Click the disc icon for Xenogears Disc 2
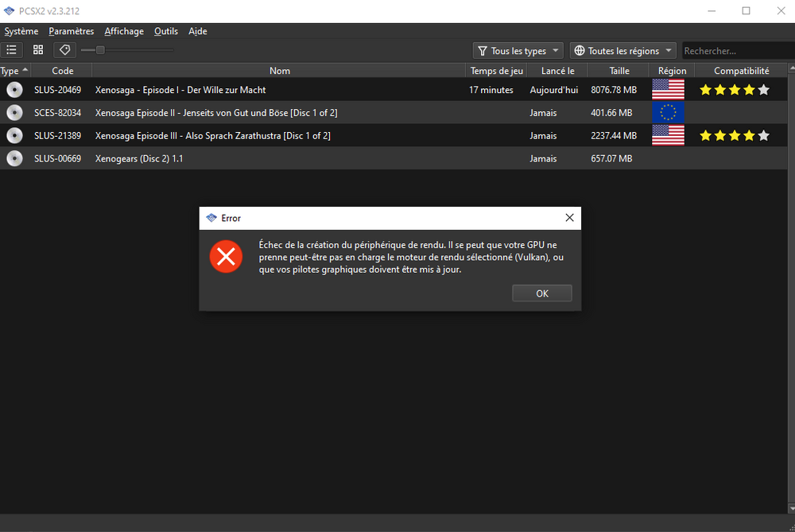795x532 pixels. 14,159
